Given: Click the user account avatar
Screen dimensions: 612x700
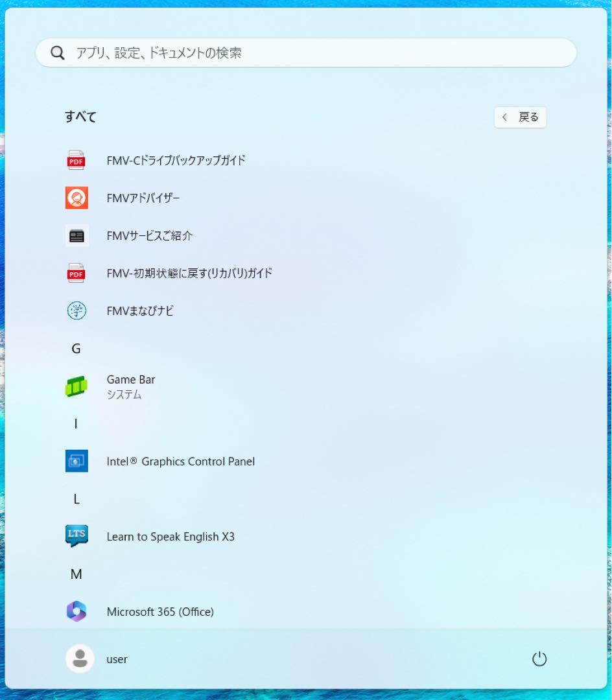Looking at the screenshot, I should (80, 659).
